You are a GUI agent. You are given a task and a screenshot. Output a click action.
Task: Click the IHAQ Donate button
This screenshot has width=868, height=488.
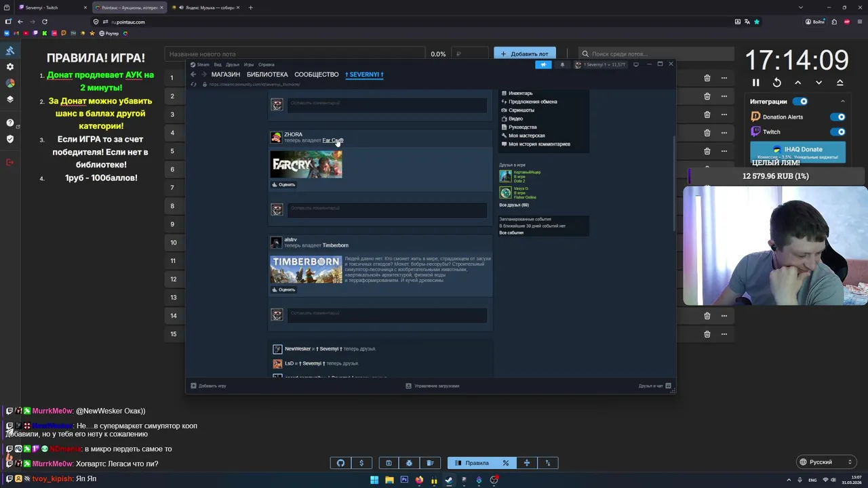[797, 152]
